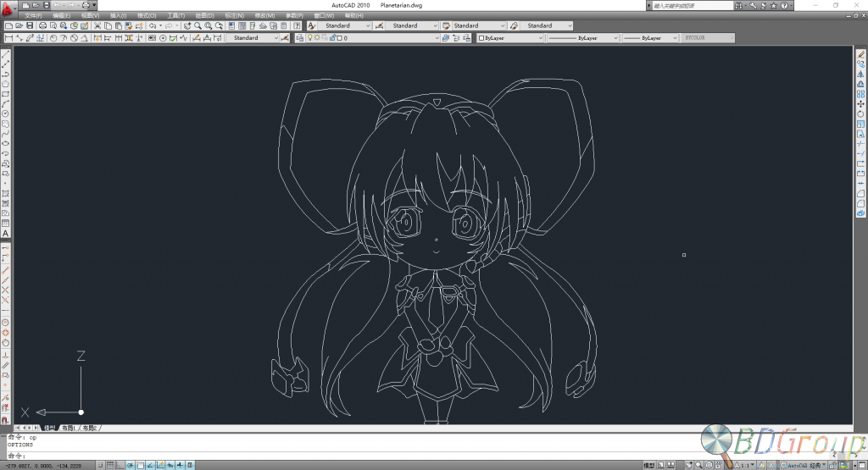868x470 pixels.
Task: Open the 文件(F) File menu
Action: (33, 15)
